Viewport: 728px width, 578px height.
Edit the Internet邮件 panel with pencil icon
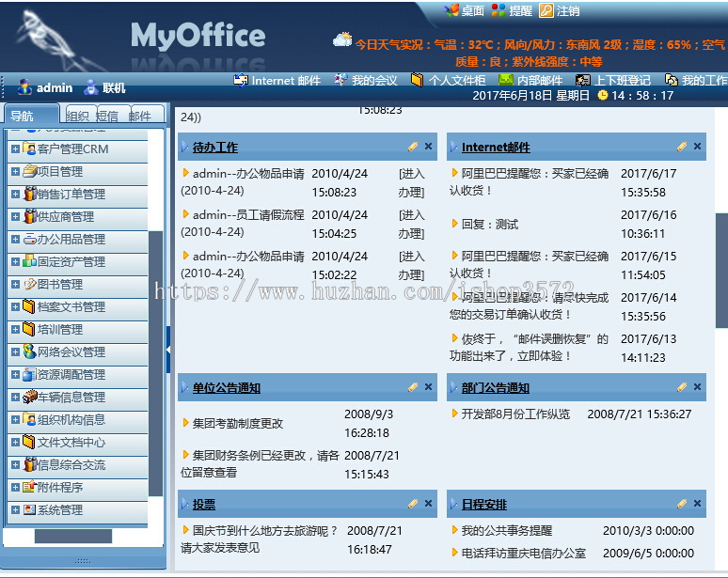click(682, 147)
